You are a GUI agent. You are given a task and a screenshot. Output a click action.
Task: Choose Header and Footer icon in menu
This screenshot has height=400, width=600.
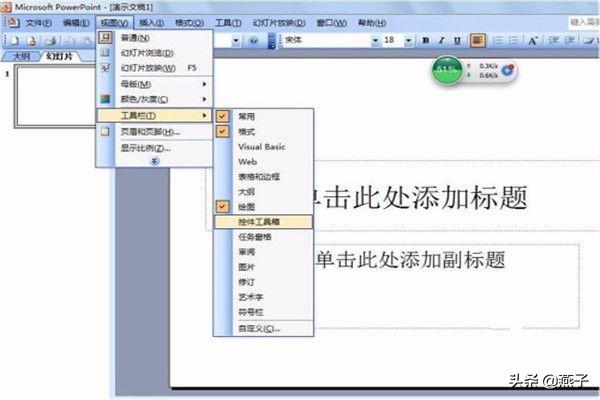(x=105, y=132)
